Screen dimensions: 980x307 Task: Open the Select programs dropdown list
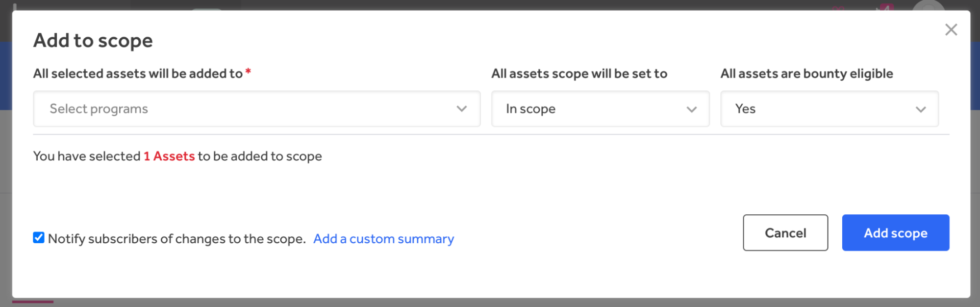[245, 108]
